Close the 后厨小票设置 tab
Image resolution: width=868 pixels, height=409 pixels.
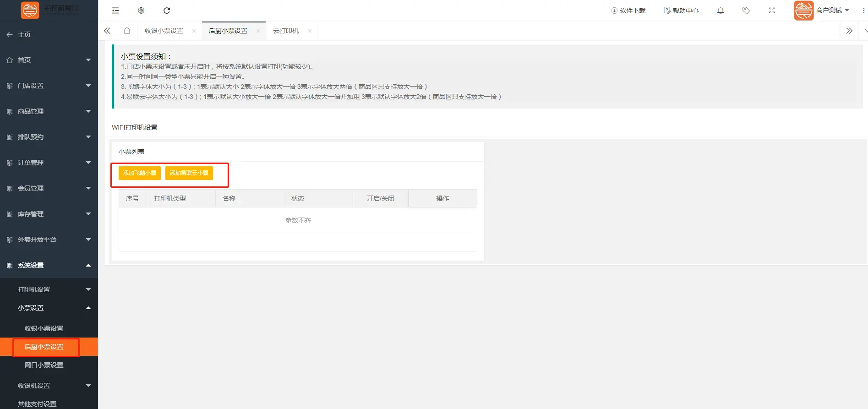[258, 31]
